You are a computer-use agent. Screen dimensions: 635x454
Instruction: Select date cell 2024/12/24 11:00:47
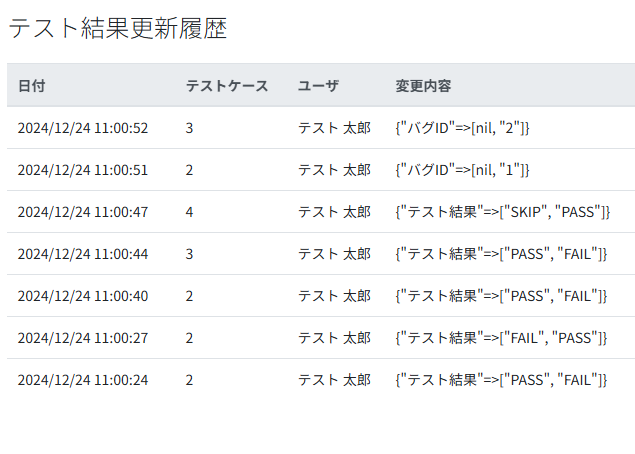tap(83, 212)
